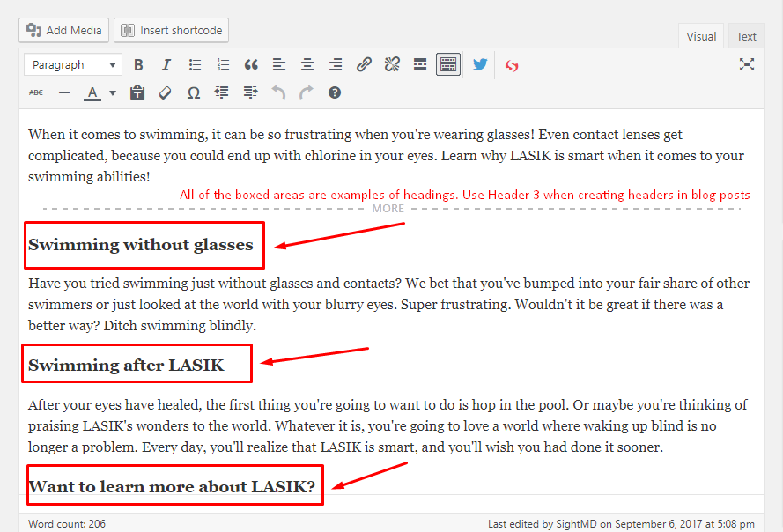Switch to the Text editor tab
The height and width of the screenshot is (532, 783).
745,36
